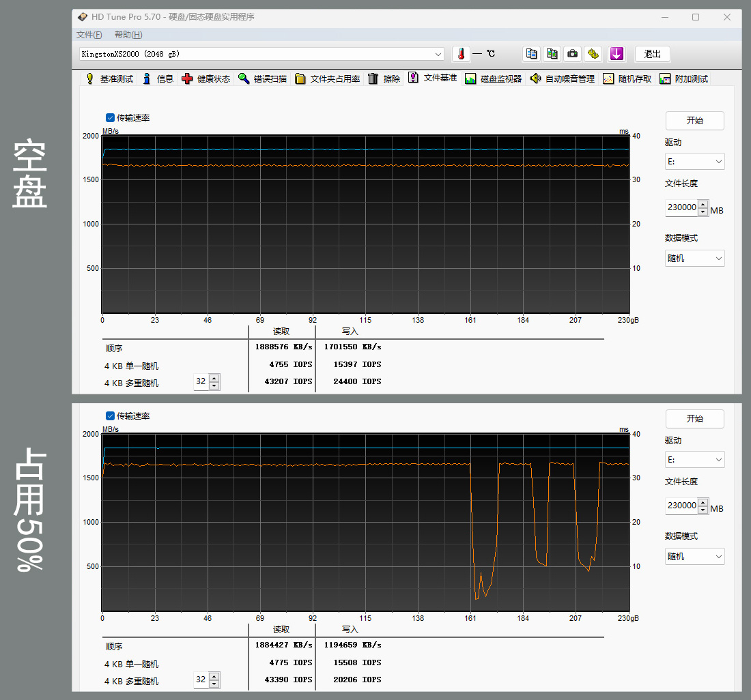Open the 文件(F) menu

(x=89, y=35)
